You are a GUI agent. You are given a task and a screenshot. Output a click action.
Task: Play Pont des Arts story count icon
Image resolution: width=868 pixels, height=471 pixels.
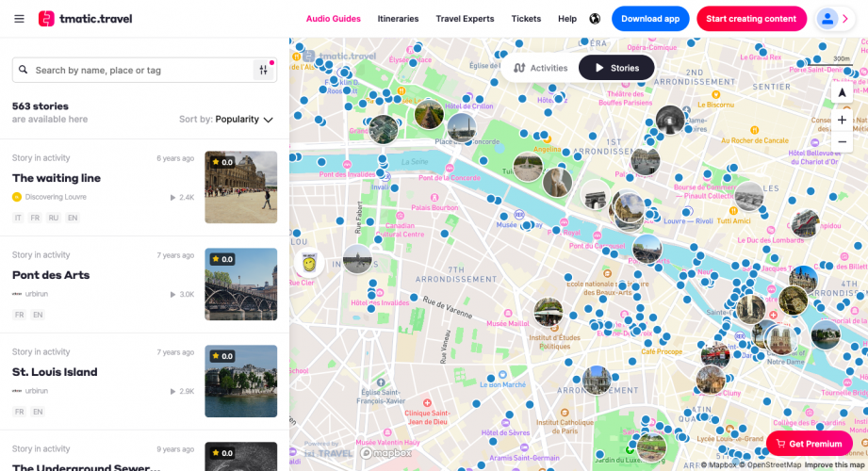[x=172, y=295]
